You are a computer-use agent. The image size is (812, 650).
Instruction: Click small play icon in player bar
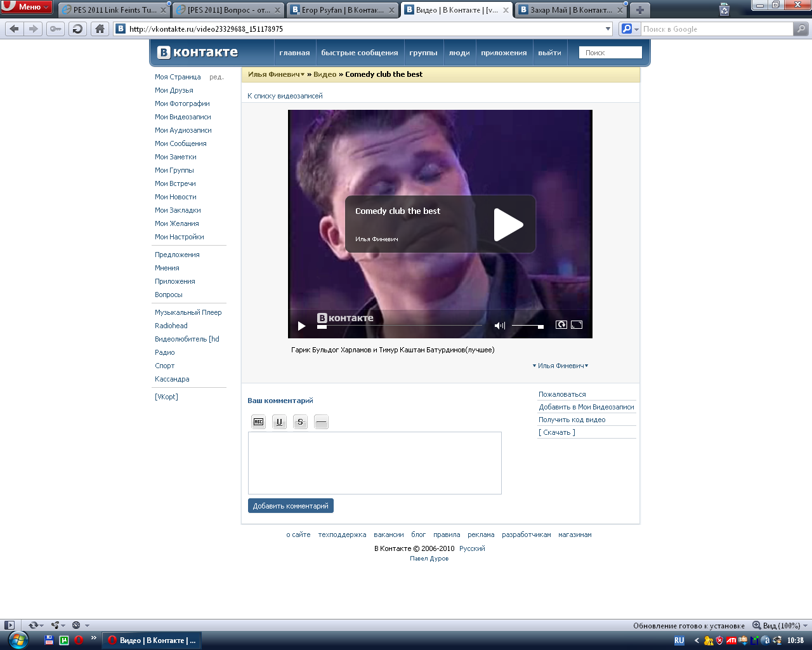pos(301,326)
